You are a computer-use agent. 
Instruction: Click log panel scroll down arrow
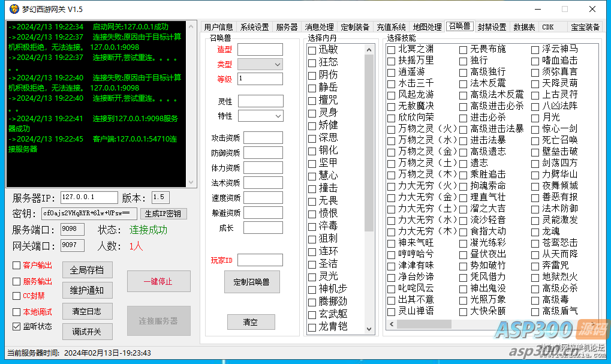[191, 182]
